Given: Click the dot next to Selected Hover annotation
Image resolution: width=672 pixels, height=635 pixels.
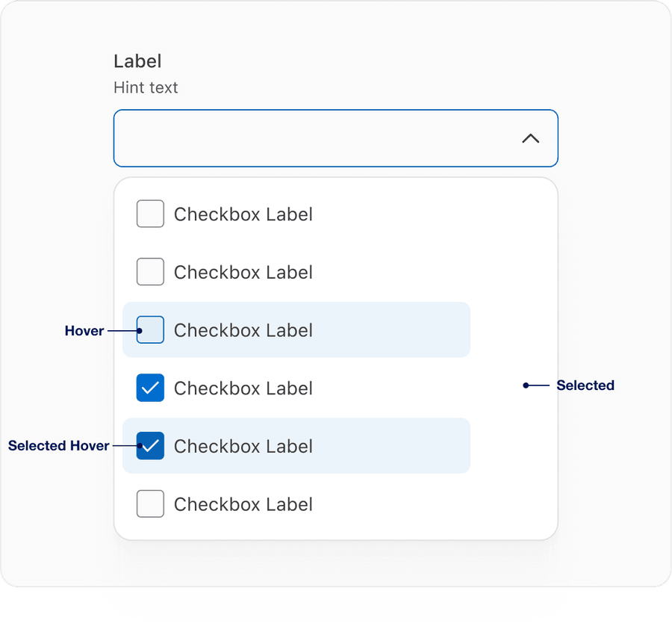Looking at the screenshot, I should (138, 446).
